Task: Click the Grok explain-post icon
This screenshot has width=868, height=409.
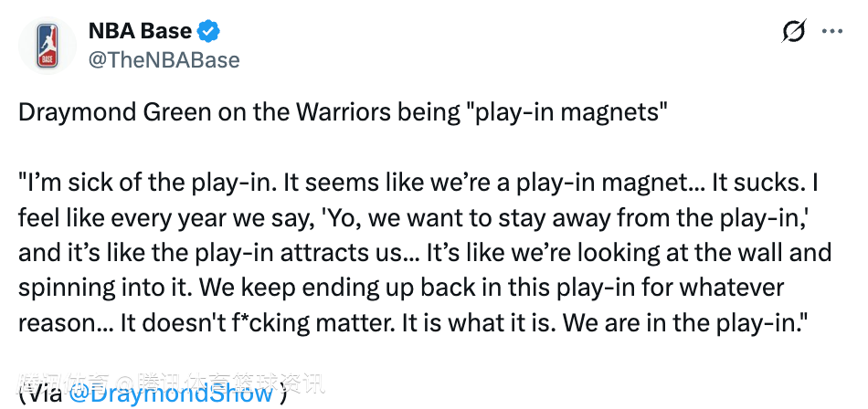Action: [x=794, y=32]
